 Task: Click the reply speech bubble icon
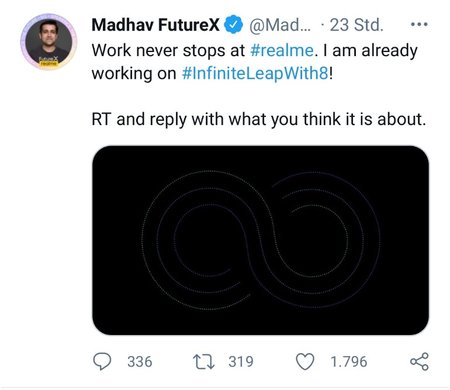click(102, 361)
